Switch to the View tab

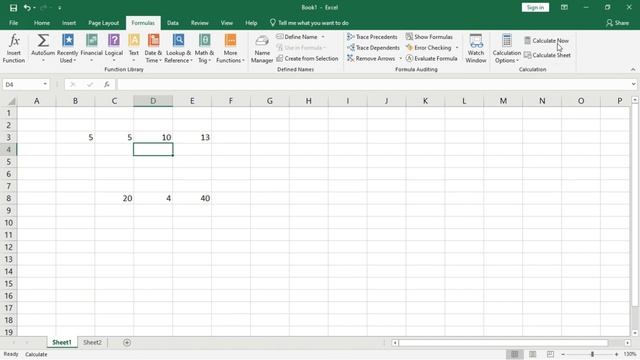[227, 23]
